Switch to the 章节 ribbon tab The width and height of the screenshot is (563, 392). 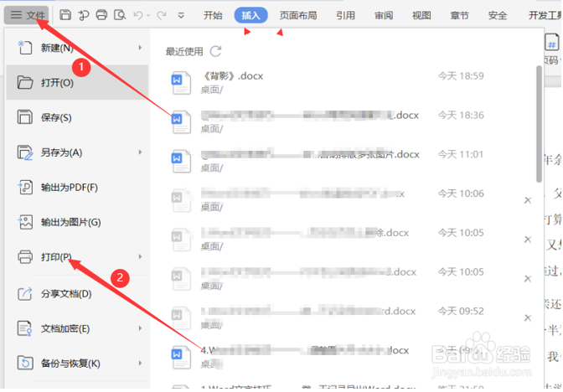[x=460, y=15]
